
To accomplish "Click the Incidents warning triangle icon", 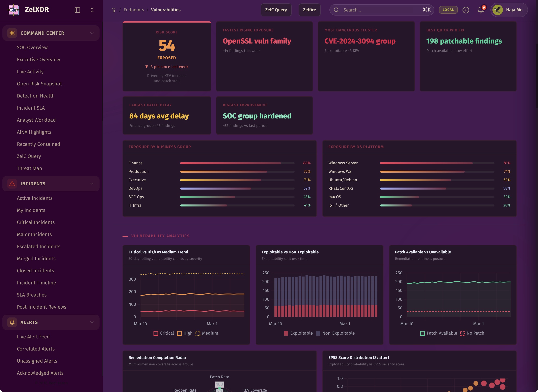I will [12, 184].
